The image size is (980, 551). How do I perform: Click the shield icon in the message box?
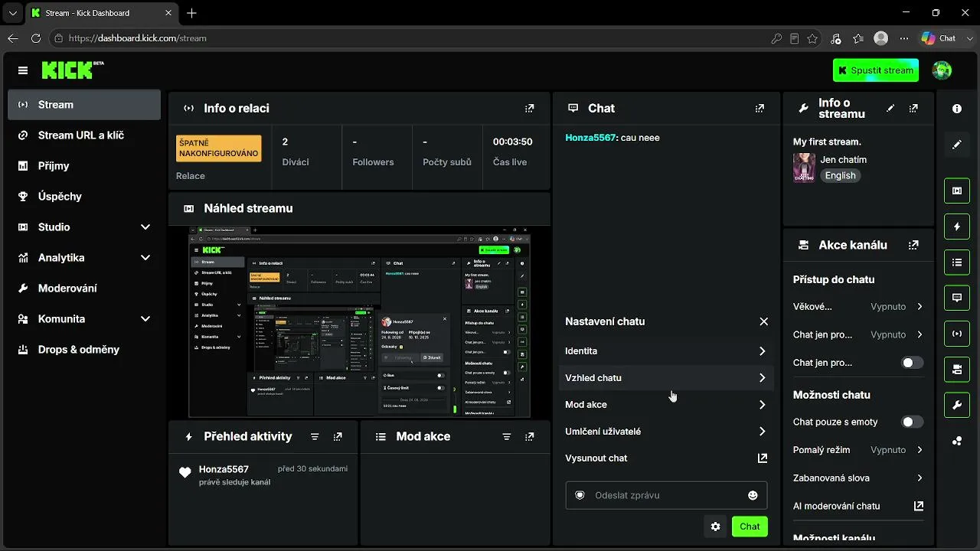tap(580, 495)
